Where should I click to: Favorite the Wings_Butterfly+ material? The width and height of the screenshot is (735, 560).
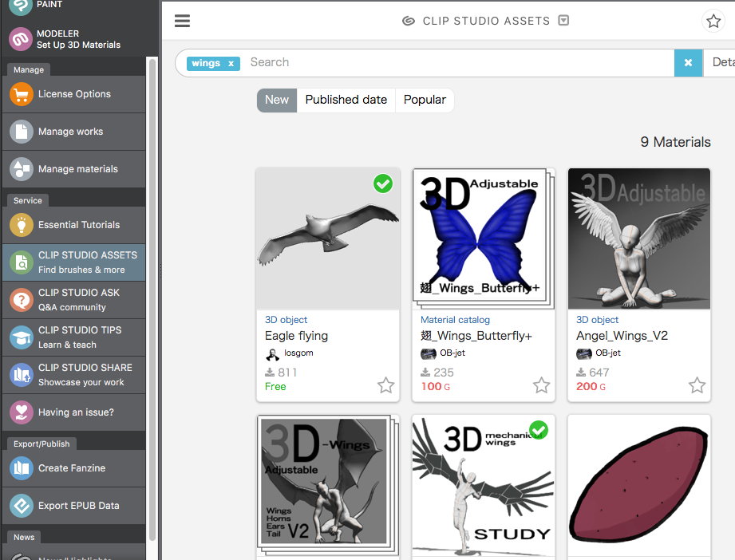(541, 385)
